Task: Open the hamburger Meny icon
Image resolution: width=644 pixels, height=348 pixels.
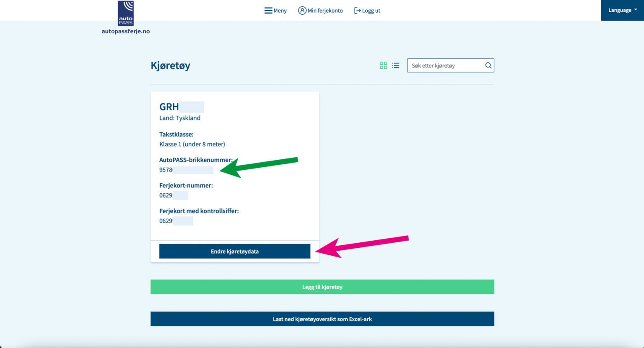Action: pyautogui.click(x=268, y=10)
